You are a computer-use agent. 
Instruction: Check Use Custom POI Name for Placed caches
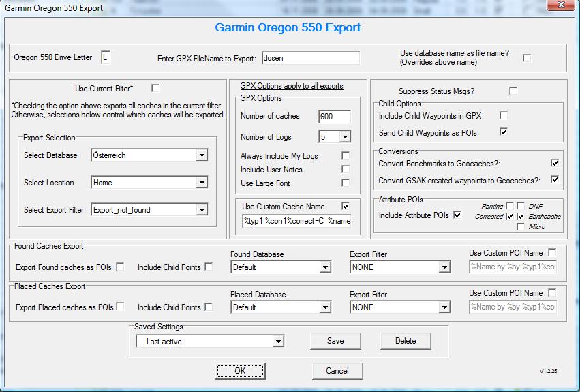(552, 292)
